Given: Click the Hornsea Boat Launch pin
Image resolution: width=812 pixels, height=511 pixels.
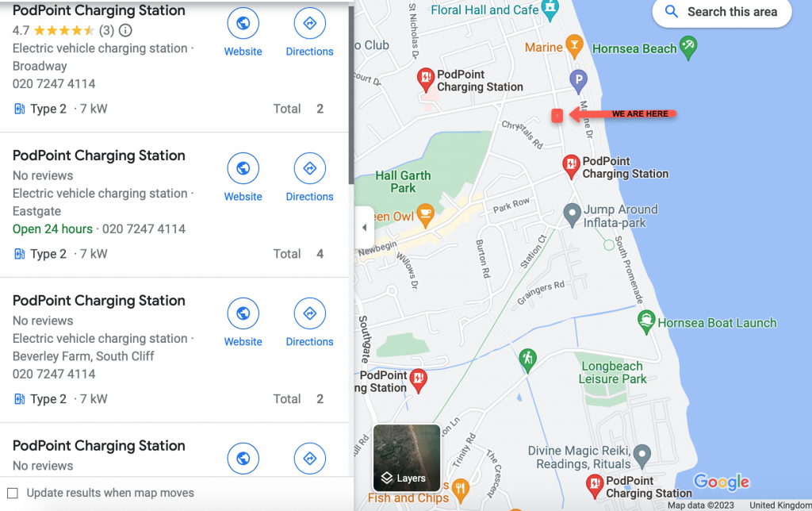Looking at the screenshot, I should 645,322.
